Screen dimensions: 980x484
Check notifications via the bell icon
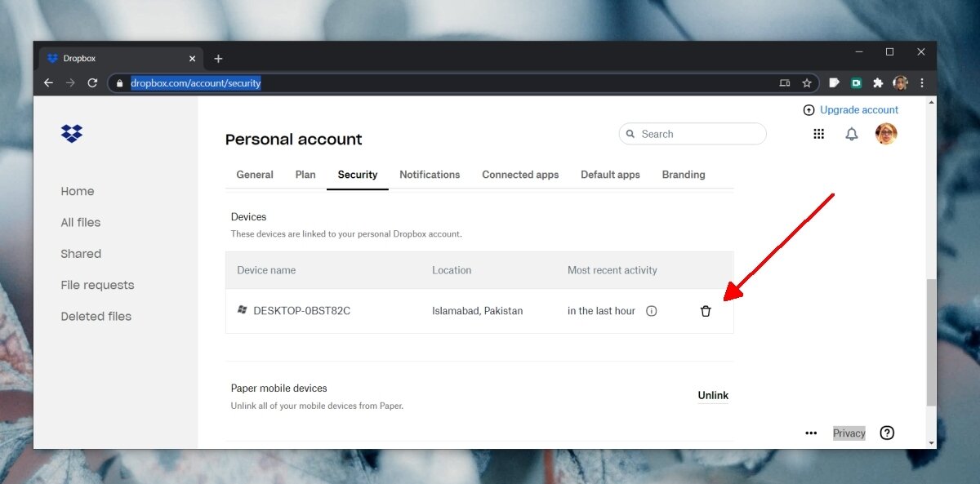pos(851,133)
